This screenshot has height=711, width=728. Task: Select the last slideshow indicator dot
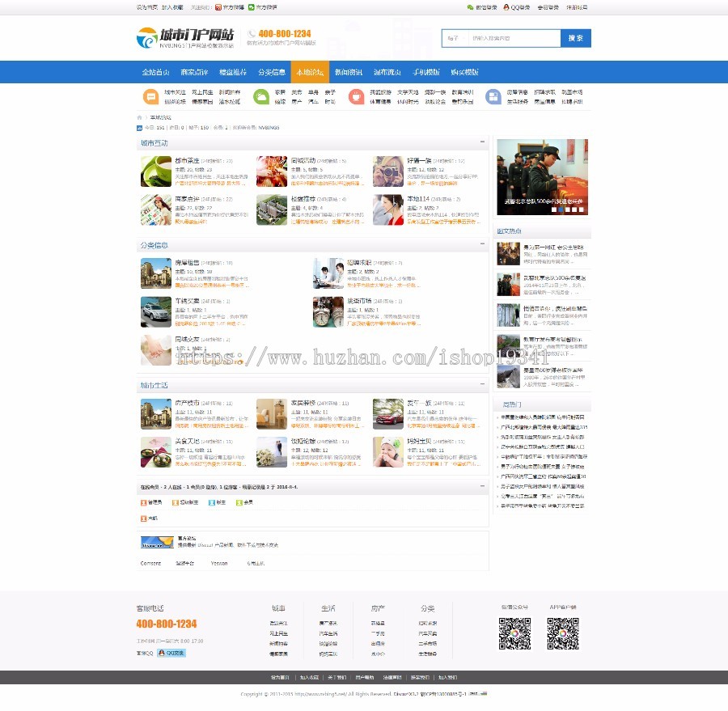582,210
